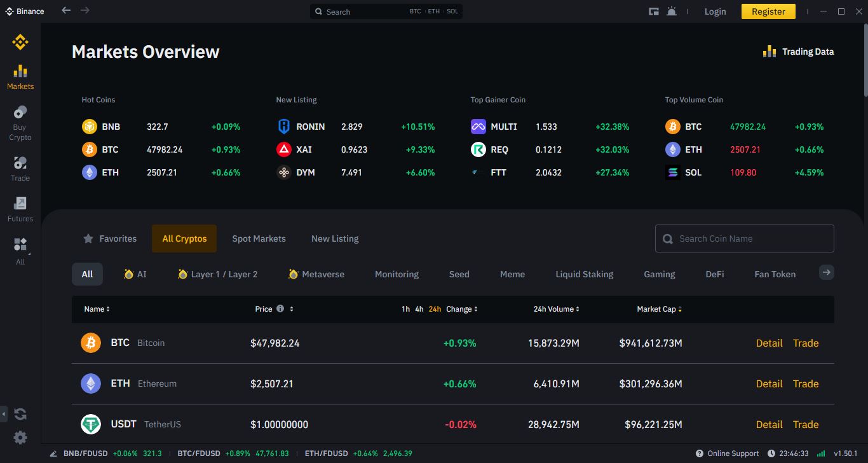Screen dimensions: 868x463
Task: Click the BNB/FDUSD ticker in status bar
Action: [112, 453]
